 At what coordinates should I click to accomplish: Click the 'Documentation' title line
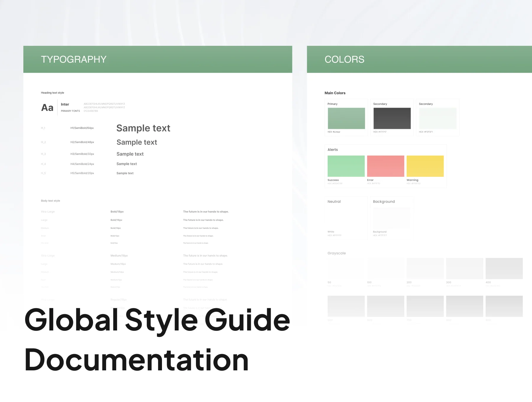137,360
